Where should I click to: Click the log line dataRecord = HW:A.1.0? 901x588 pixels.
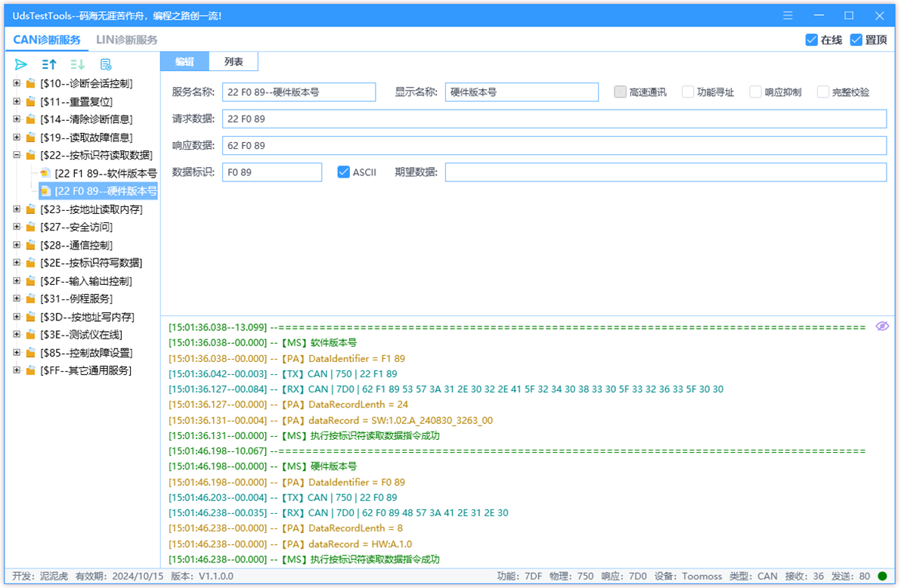290,543
